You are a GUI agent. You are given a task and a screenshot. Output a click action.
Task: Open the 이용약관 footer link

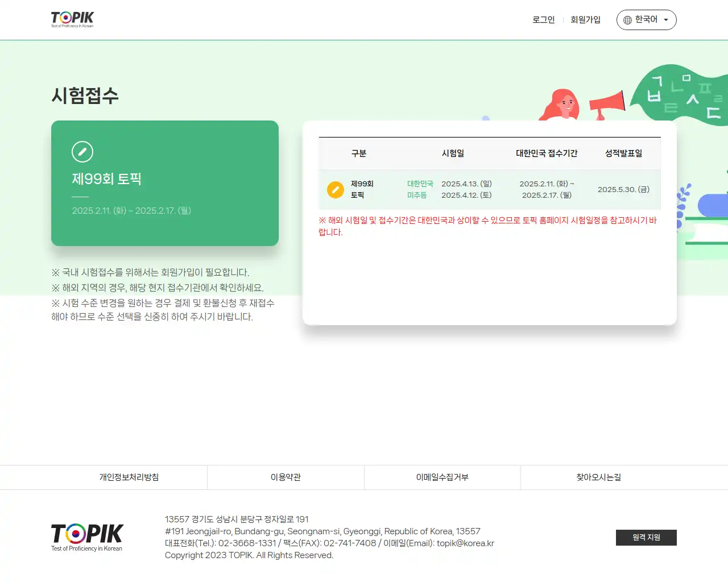286,477
